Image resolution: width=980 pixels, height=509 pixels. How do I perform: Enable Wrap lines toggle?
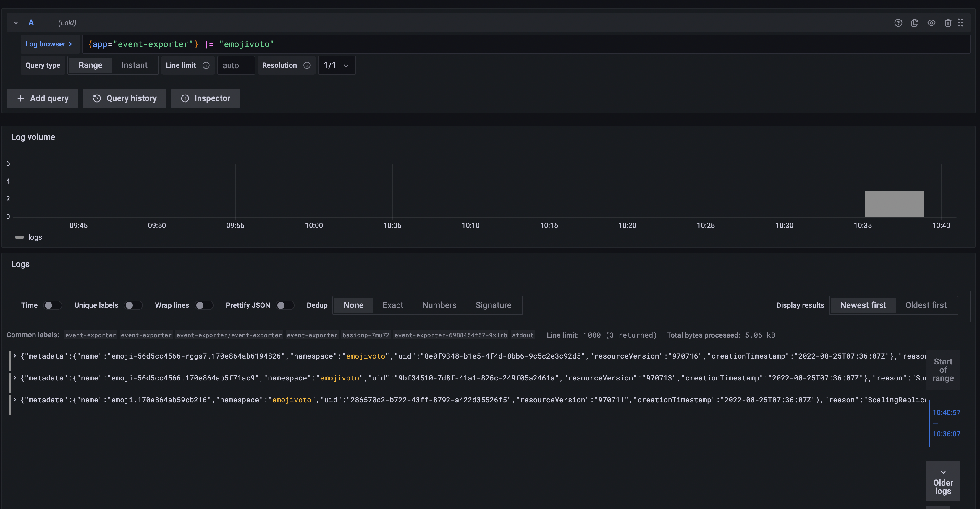click(204, 305)
